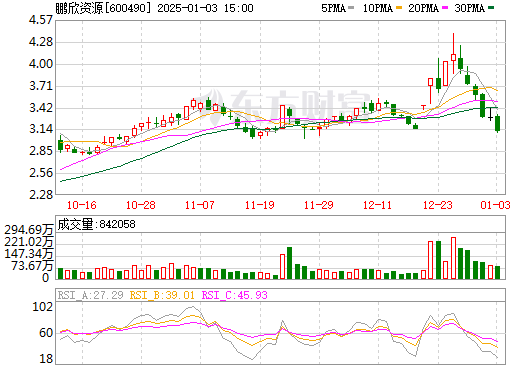Select the 11-07 date label

200,205
